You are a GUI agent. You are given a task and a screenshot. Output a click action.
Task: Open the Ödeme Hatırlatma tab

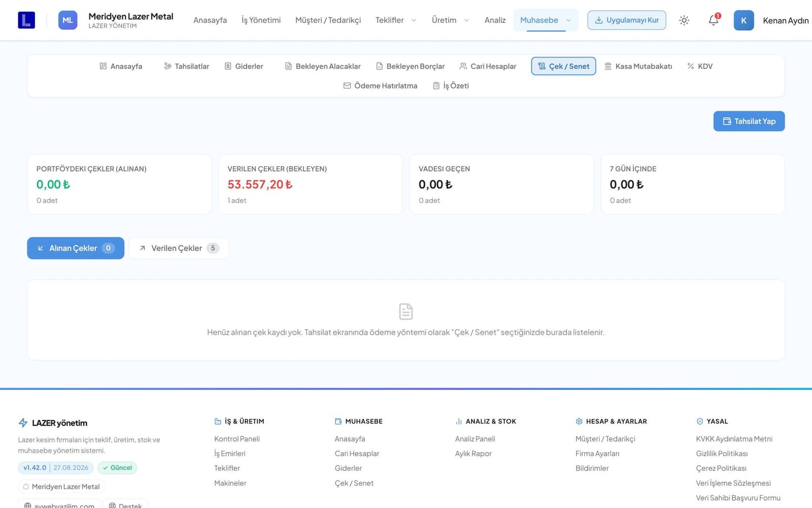381,86
